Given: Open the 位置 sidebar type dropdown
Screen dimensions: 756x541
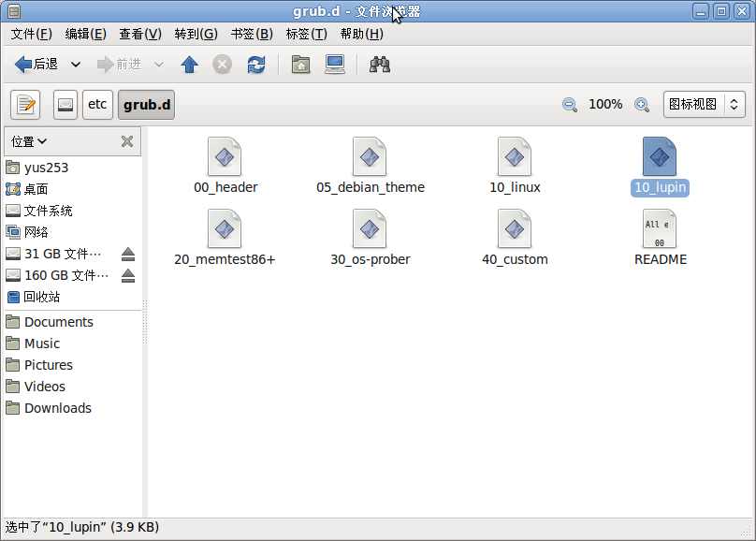Looking at the screenshot, I should [x=29, y=141].
